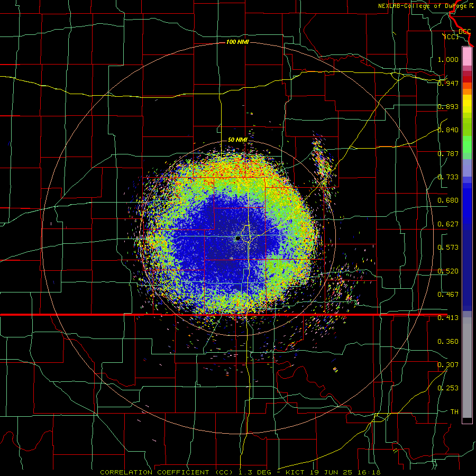Viewport: 476px width, 476px height.
Task: Click the 50 NMI range ring label
Action: click(x=237, y=140)
